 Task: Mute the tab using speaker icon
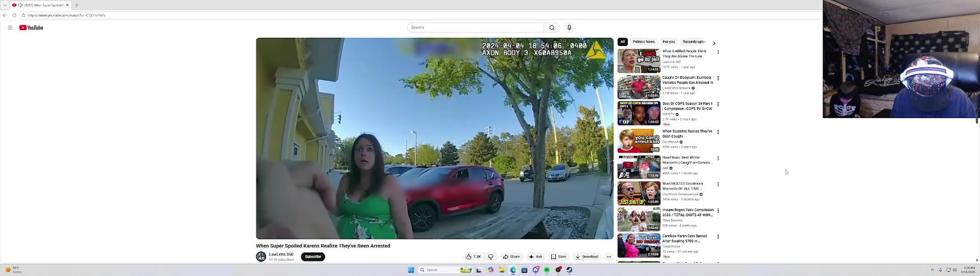pos(20,5)
